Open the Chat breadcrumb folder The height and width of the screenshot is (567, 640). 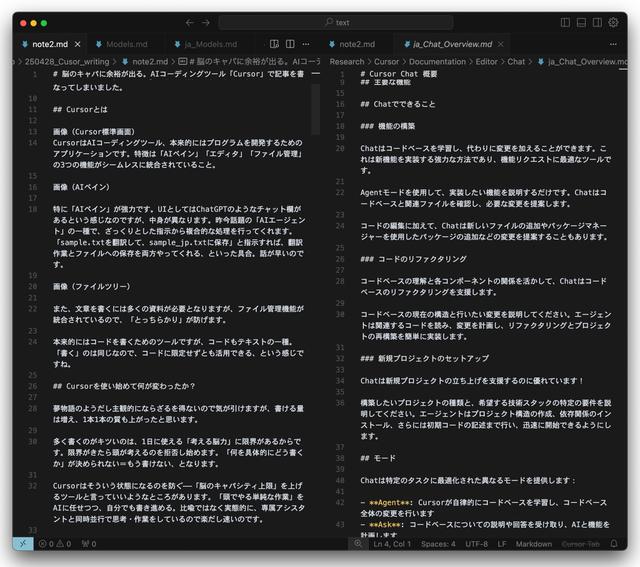tap(516, 62)
